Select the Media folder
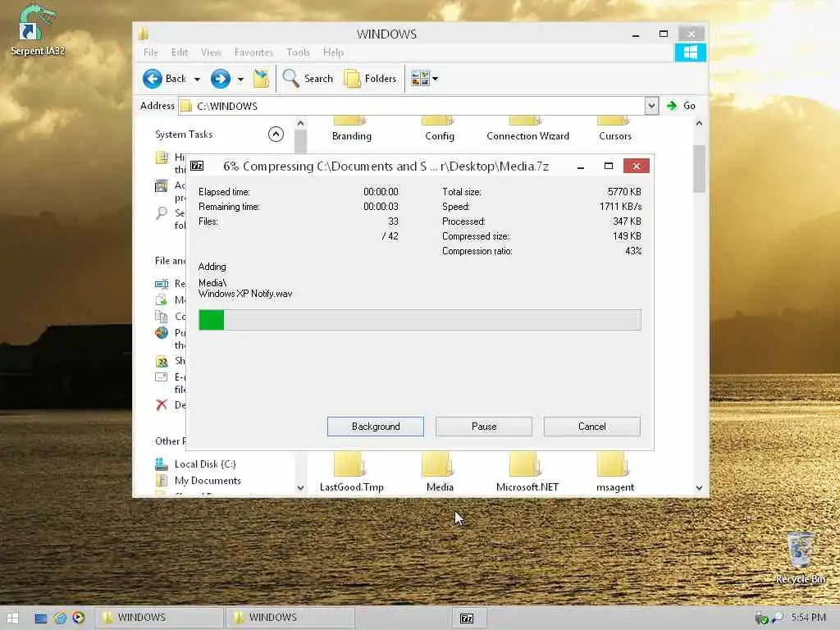 [x=440, y=472]
